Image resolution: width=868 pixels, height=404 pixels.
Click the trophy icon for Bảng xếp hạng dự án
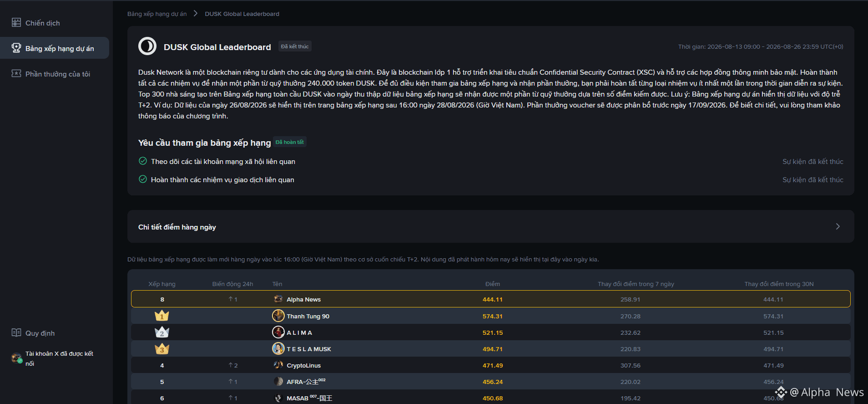tap(16, 48)
